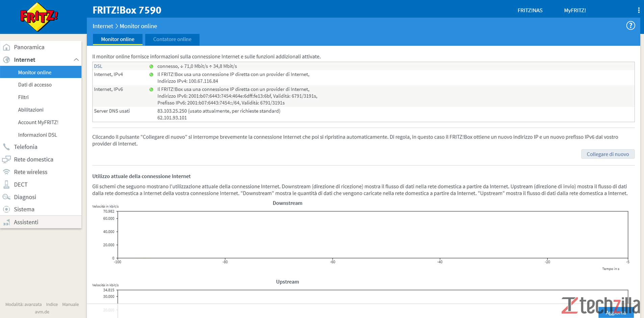
Task: Click the Rete wireless wifi icon
Action: click(6, 172)
